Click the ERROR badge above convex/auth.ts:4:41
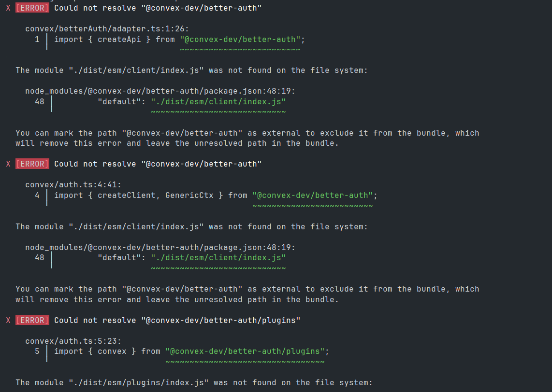The width and height of the screenshot is (552, 392). click(32, 164)
